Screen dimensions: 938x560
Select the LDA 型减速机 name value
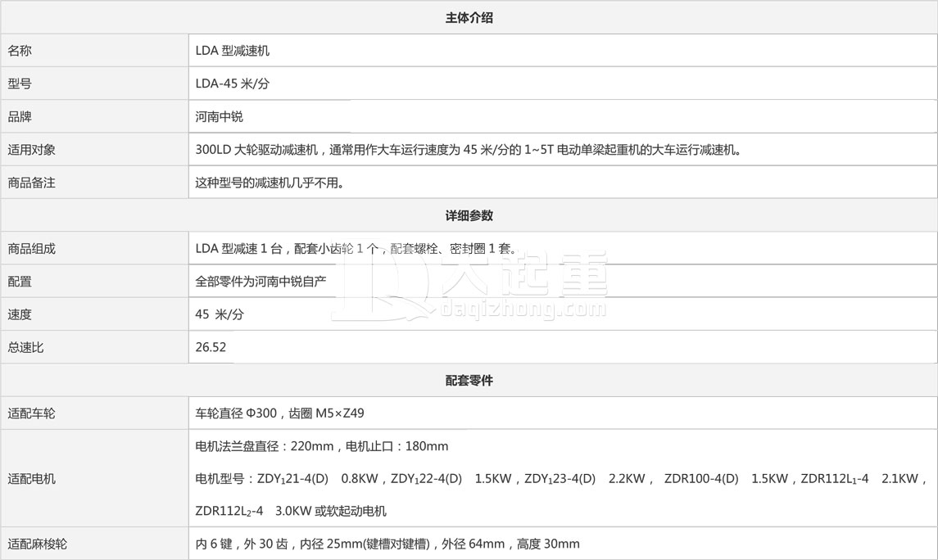click(x=232, y=51)
